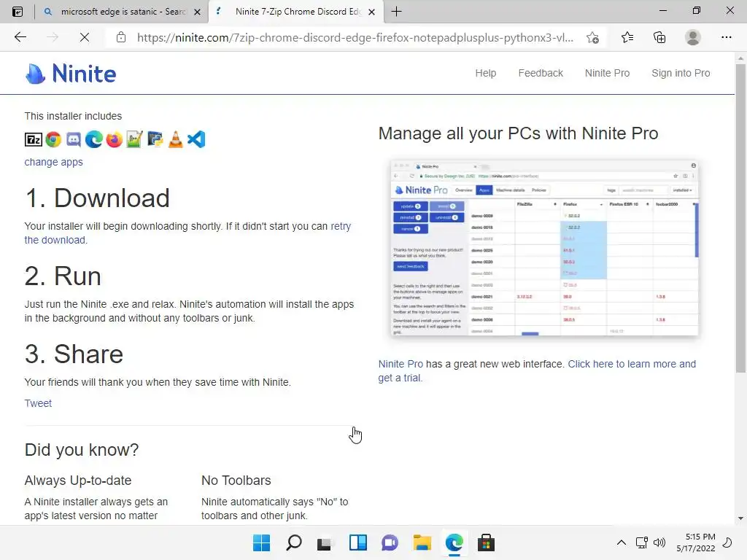Open the Favorites list
Image resolution: width=747 pixels, height=560 pixels.
[627, 37]
